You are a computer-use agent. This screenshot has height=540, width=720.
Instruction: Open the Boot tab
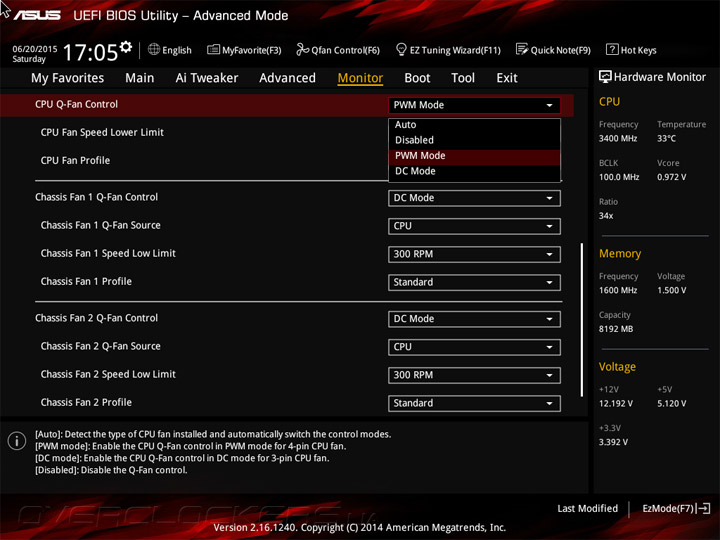pyautogui.click(x=417, y=78)
